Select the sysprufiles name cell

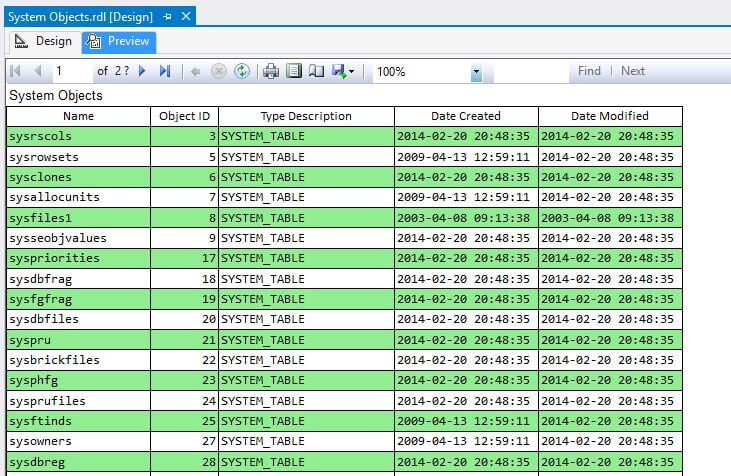click(78, 401)
